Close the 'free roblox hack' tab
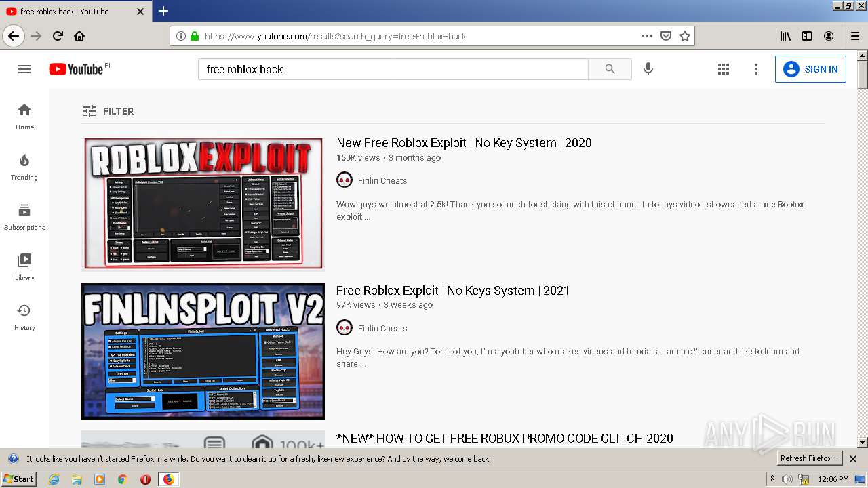868x488 pixels. [140, 12]
